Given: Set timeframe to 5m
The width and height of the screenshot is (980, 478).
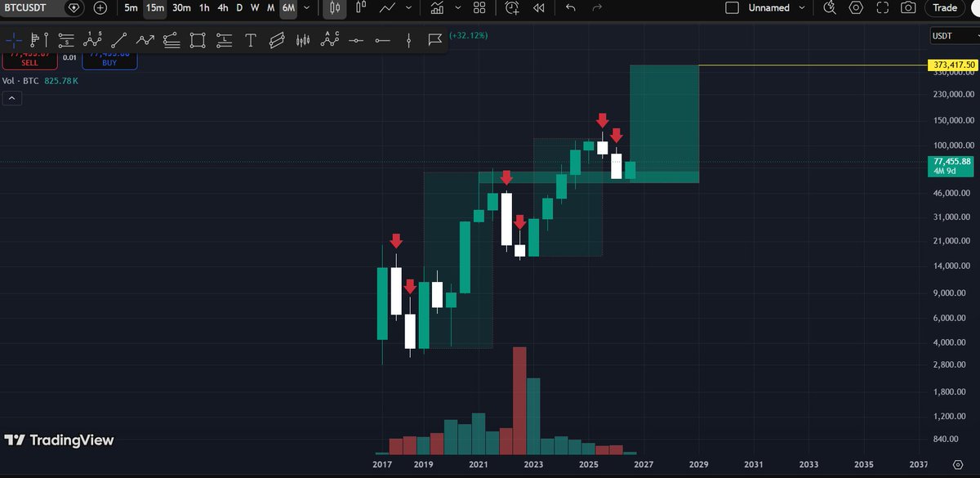Looking at the screenshot, I should (131, 7).
